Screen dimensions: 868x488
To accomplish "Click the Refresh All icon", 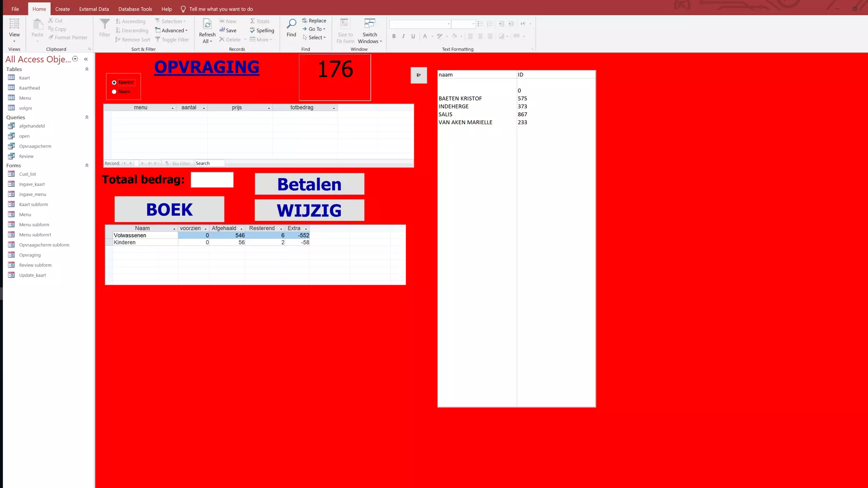I will [207, 25].
